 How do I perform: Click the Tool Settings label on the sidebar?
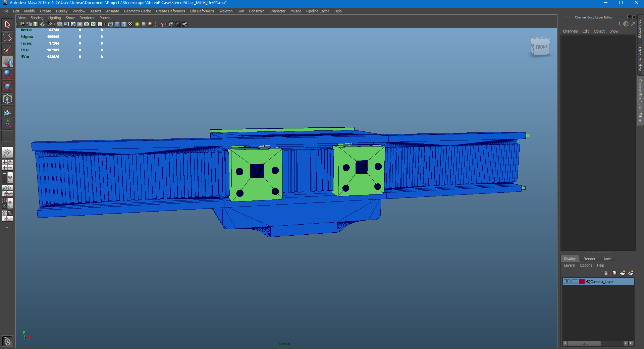[x=641, y=28]
